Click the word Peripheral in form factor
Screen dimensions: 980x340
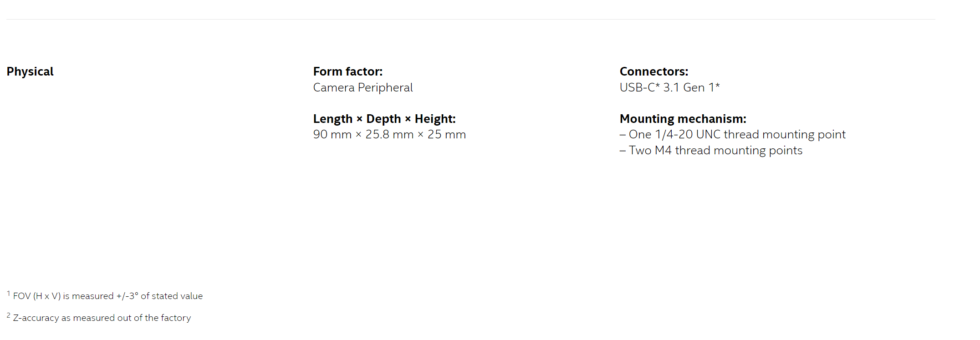[x=385, y=87]
